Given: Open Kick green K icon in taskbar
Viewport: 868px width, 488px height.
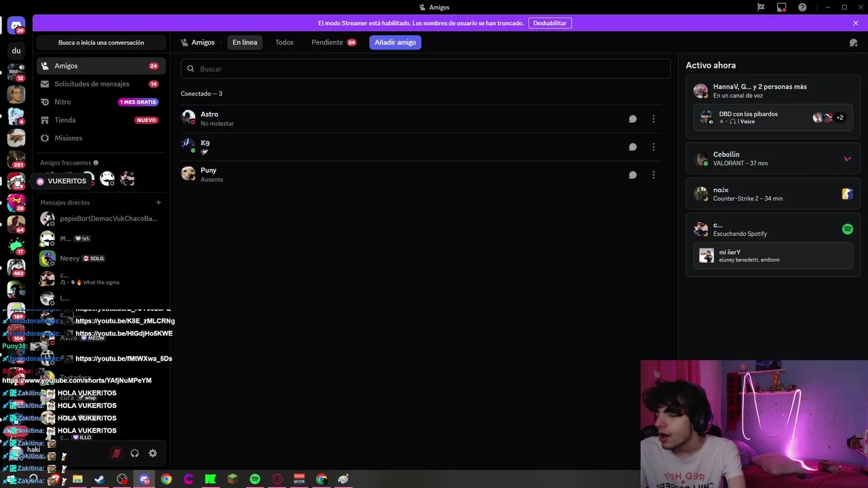Looking at the screenshot, I should (210, 479).
